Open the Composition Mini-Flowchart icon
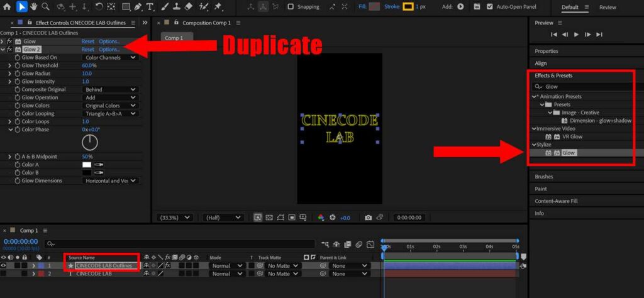 point(325,245)
